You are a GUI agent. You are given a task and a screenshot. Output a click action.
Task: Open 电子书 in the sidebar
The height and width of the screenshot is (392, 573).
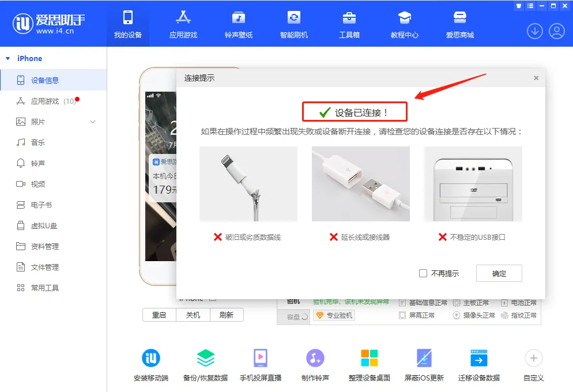point(54,205)
